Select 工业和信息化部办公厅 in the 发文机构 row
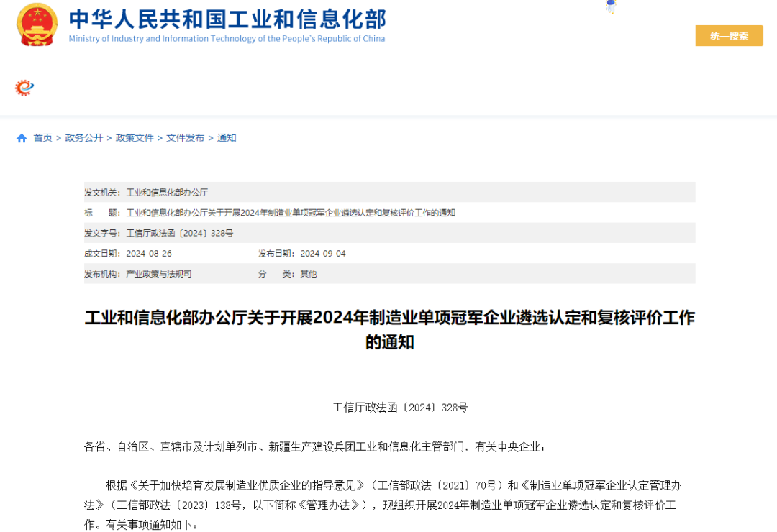This screenshot has height=532, width=777. [168, 192]
